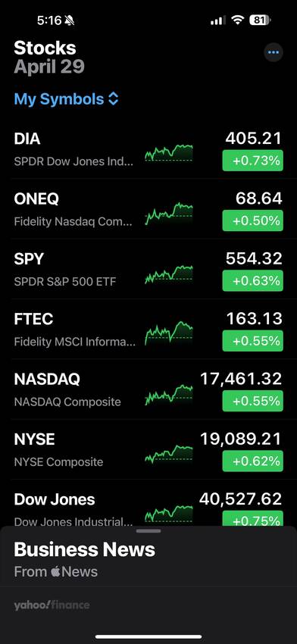Expand the My Symbols watchlist selector
The width and height of the screenshot is (297, 644).
(x=66, y=99)
